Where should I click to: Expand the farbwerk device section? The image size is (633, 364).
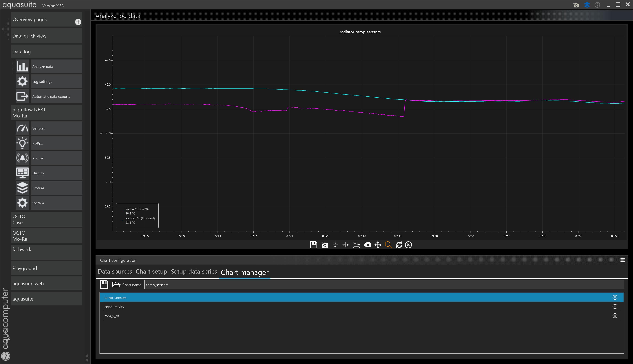click(47, 252)
